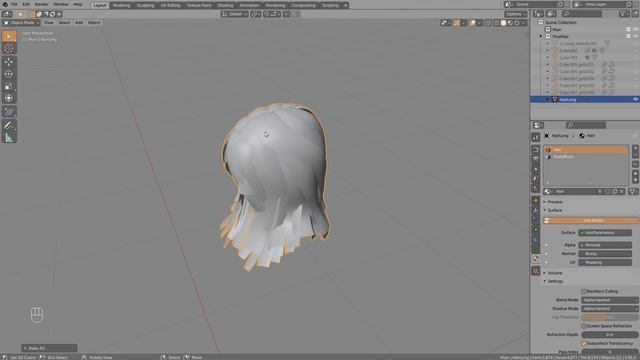Switch to the UV Editing workspace tab
The width and height of the screenshot is (640, 360).
(170, 5)
